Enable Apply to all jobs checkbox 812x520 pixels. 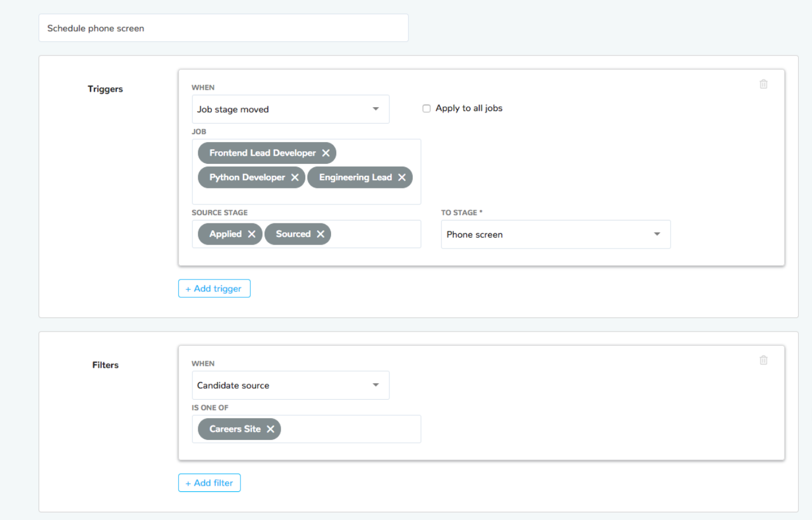pos(427,109)
